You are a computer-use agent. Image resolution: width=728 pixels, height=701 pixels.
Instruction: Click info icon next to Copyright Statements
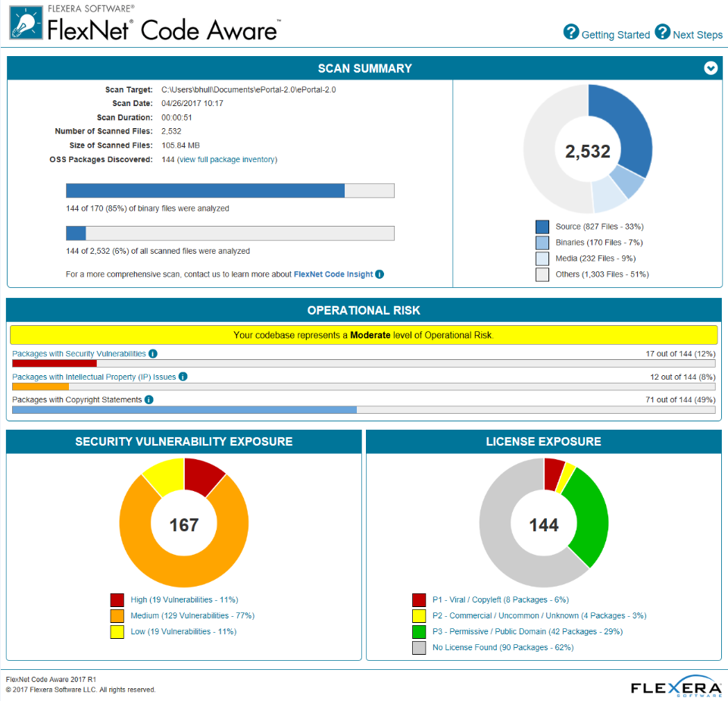coord(149,399)
